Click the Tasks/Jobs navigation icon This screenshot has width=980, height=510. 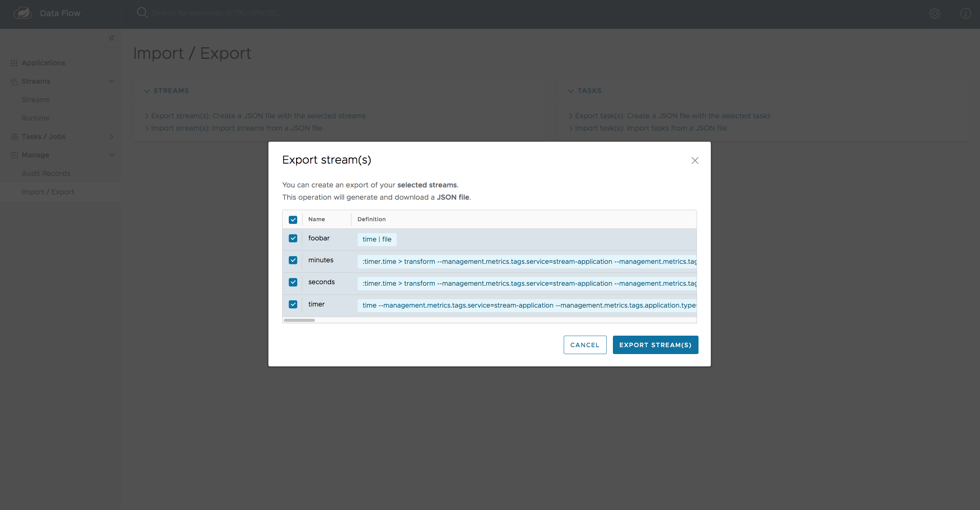point(15,136)
